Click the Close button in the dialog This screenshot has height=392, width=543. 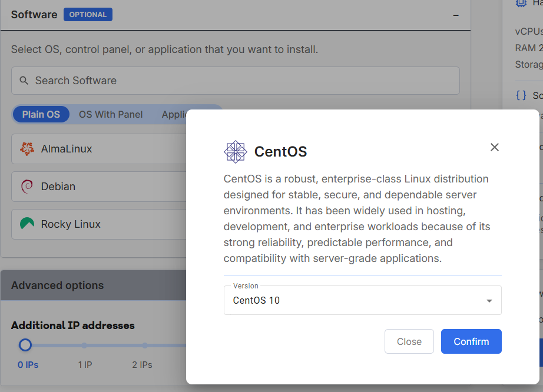coord(409,341)
